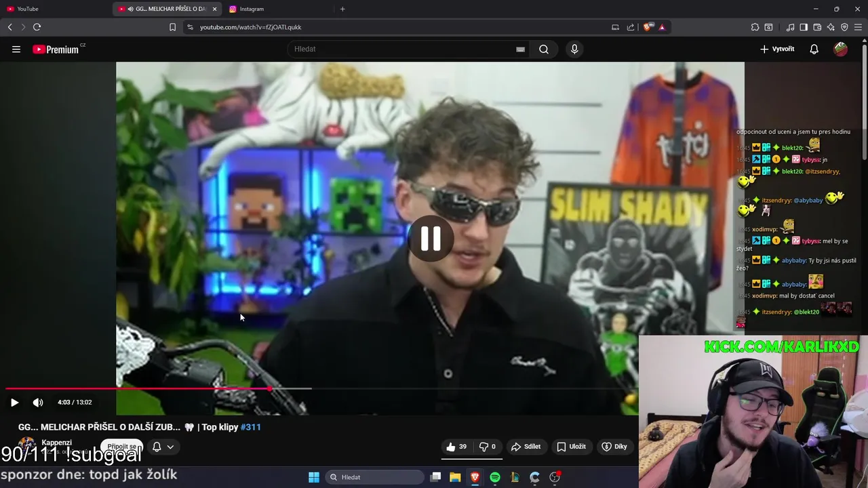This screenshot has height=488, width=868.
Task: Click the large play/pause indicator on the video
Action: (x=431, y=239)
